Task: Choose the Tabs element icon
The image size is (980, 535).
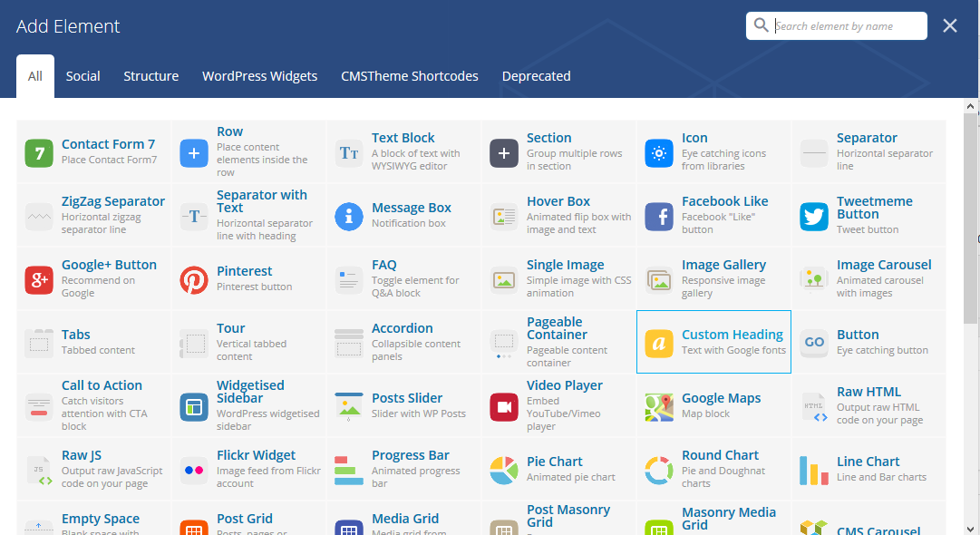Action: pos(39,344)
